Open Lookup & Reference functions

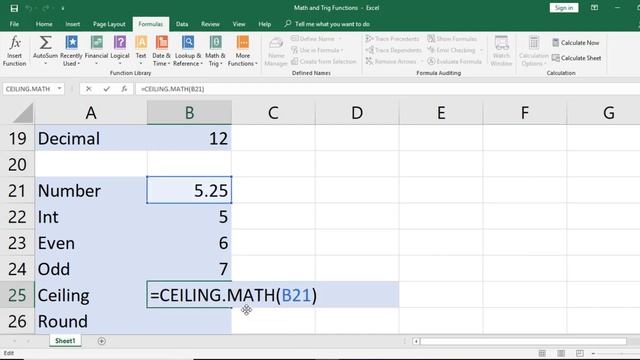tap(188, 51)
